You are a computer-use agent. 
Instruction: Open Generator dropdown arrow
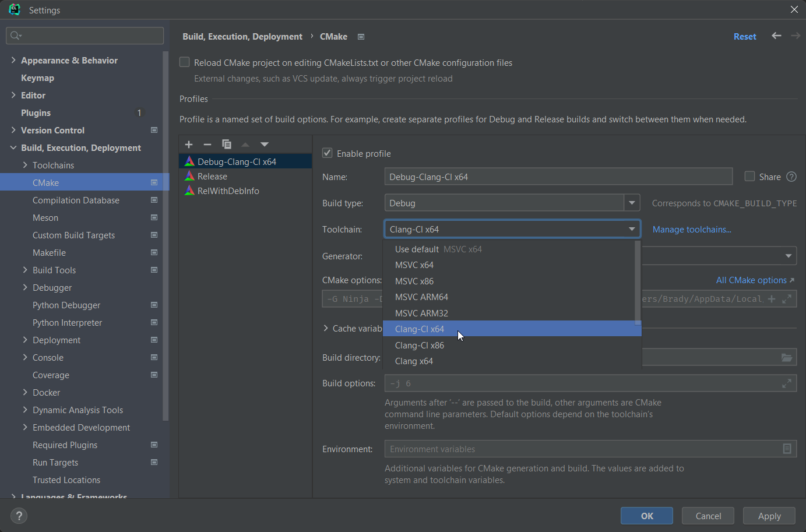[789, 256]
